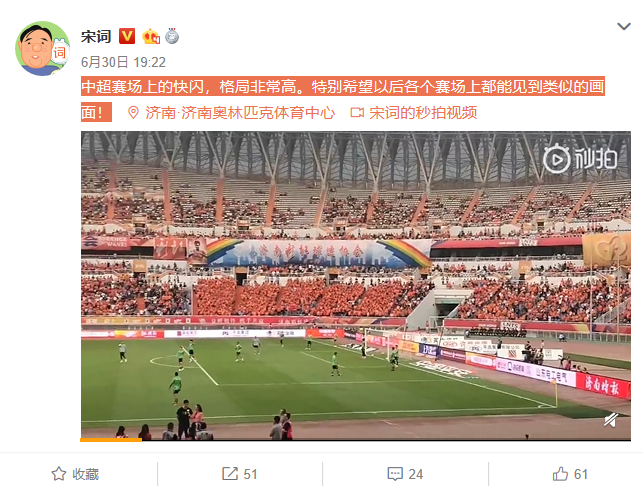Expand the post options chevron
The image size is (643, 492).
coord(624,27)
